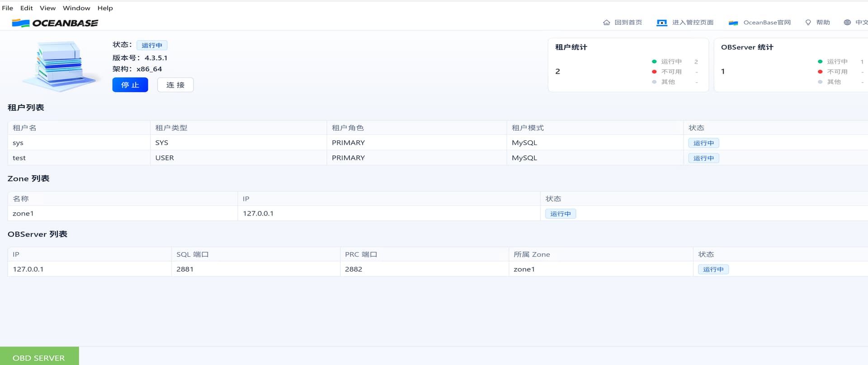
Task: Stop the cluster with 停止 button
Action: (130, 85)
